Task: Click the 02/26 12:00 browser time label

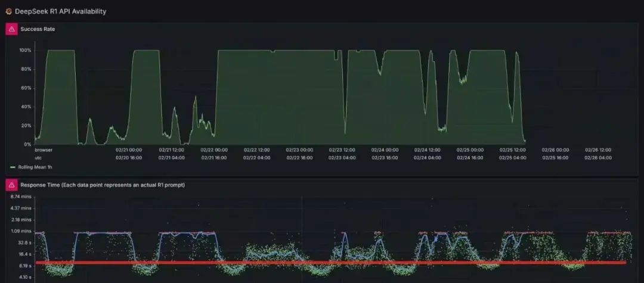Action: pyautogui.click(x=599, y=150)
